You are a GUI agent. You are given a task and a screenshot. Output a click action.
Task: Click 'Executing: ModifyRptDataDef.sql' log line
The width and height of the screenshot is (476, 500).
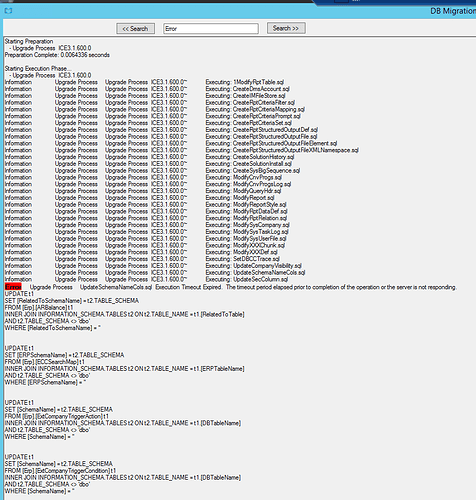coord(246,211)
